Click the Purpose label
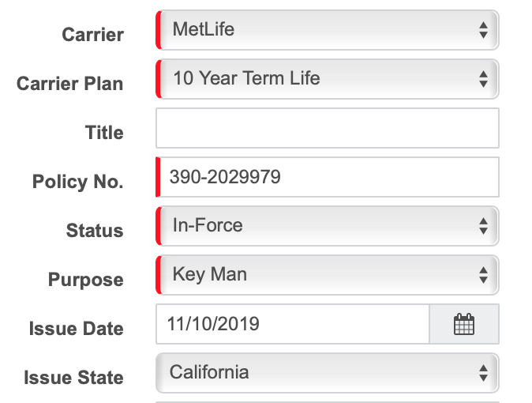 (86, 280)
